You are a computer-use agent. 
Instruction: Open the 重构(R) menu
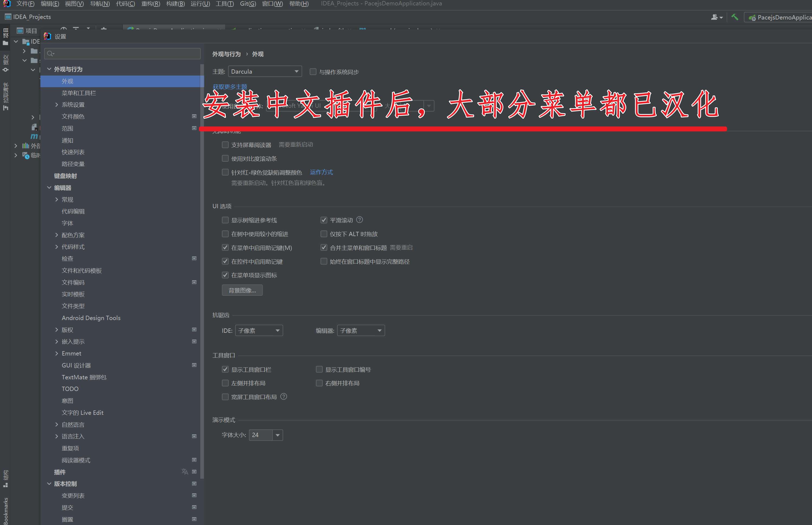tap(150, 4)
